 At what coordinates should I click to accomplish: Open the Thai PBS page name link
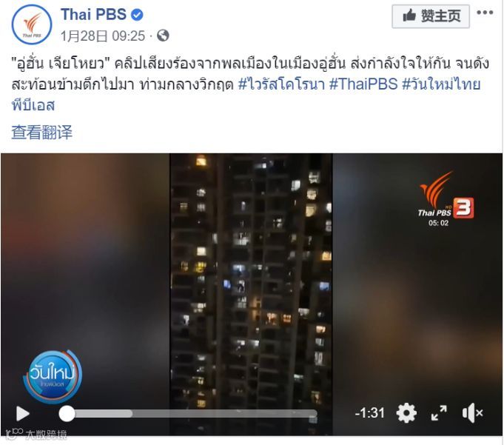pyautogui.click(x=93, y=15)
